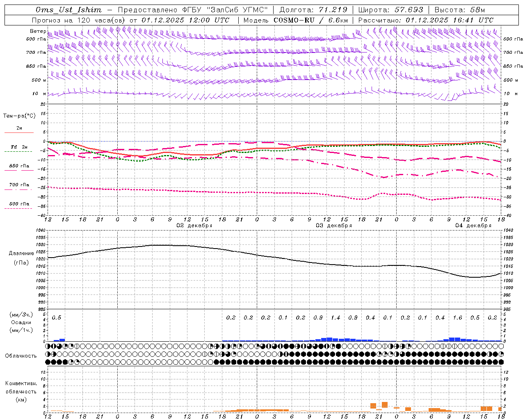Image resolution: width=525 pixels, height=420 pixels.
Task: Click the Осадки section label
Action: 21,322
